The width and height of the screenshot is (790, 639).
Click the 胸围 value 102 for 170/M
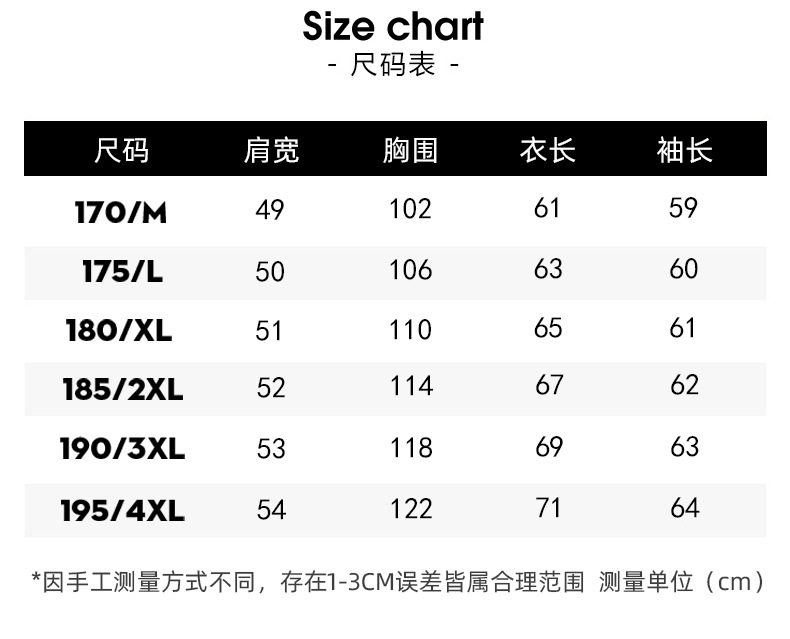(x=410, y=209)
